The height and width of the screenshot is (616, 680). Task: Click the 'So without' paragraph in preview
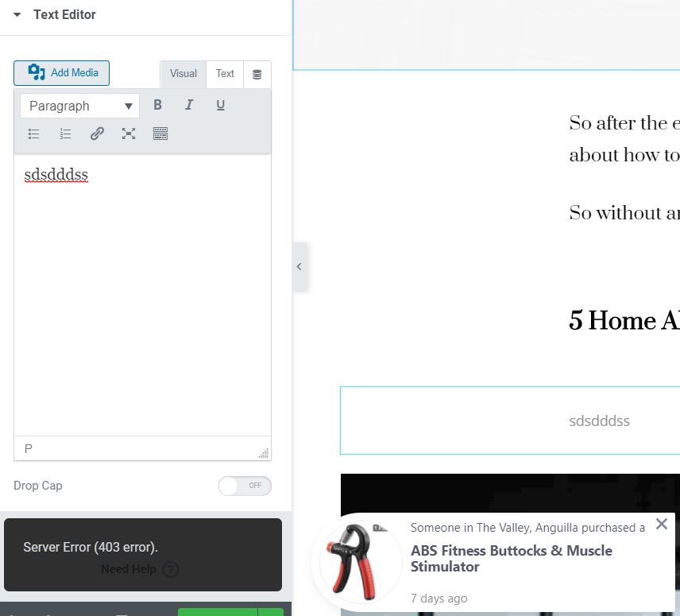pos(624,212)
